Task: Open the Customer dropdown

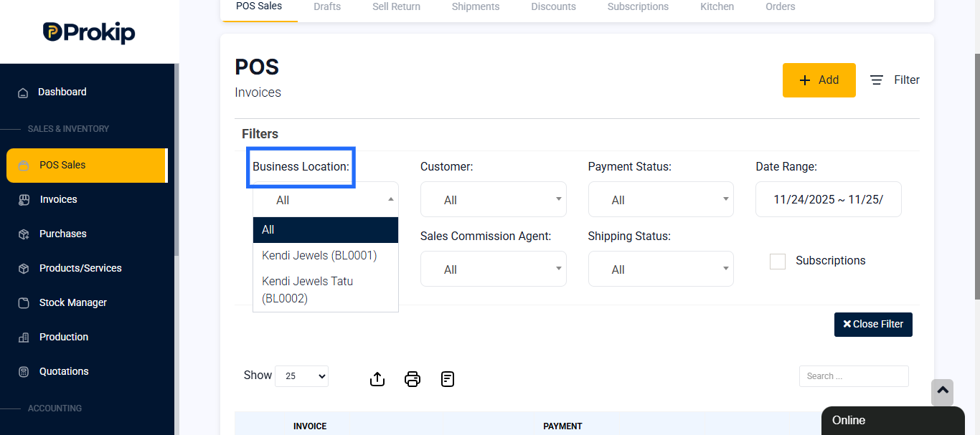Action: click(x=494, y=200)
